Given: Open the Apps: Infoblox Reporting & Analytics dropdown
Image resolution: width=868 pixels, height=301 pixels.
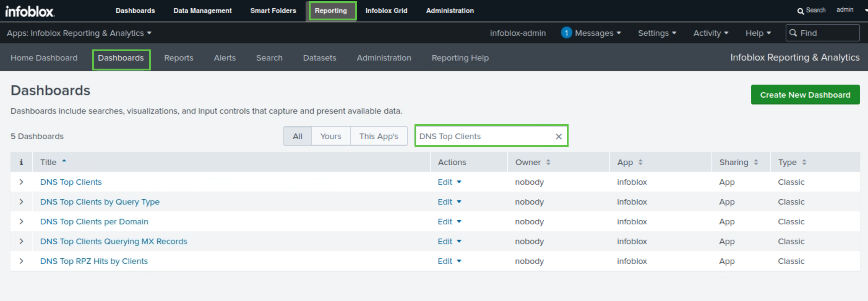Looking at the screenshot, I should (79, 33).
